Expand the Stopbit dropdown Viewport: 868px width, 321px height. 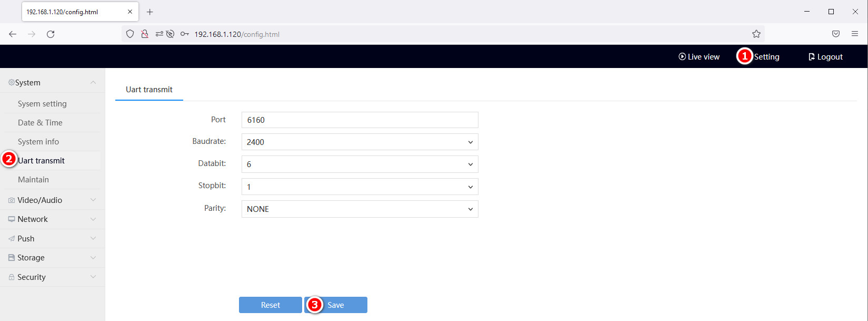click(x=360, y=187)
